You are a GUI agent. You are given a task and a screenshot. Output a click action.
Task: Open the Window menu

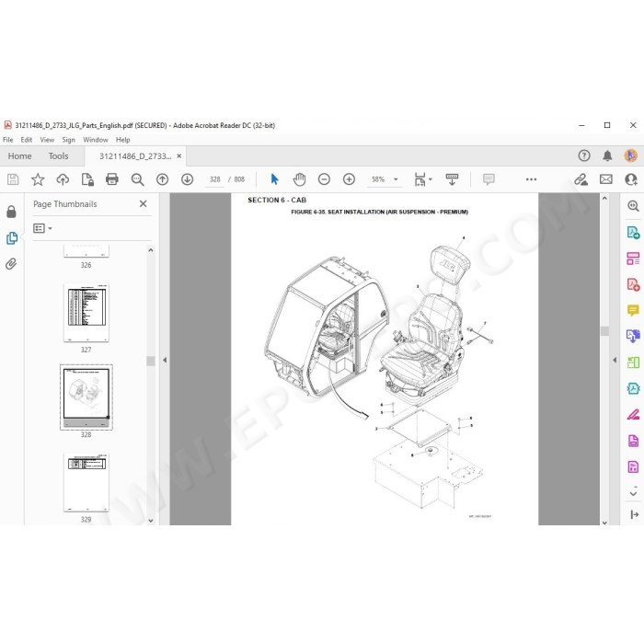(x=96, y=140)
